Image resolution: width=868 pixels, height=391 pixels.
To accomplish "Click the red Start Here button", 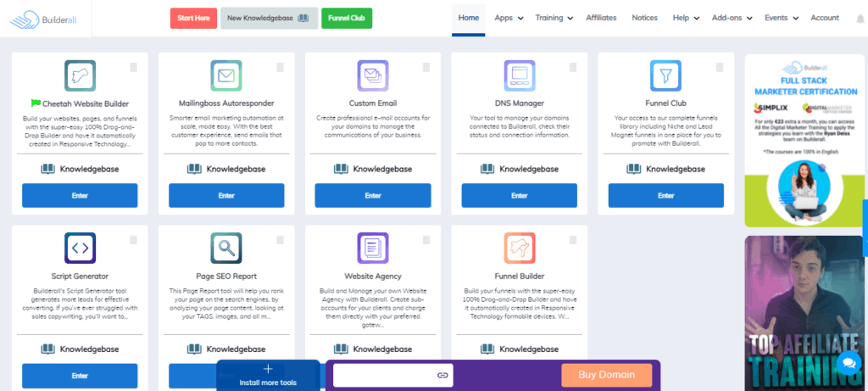I will (x=194, y=19).
